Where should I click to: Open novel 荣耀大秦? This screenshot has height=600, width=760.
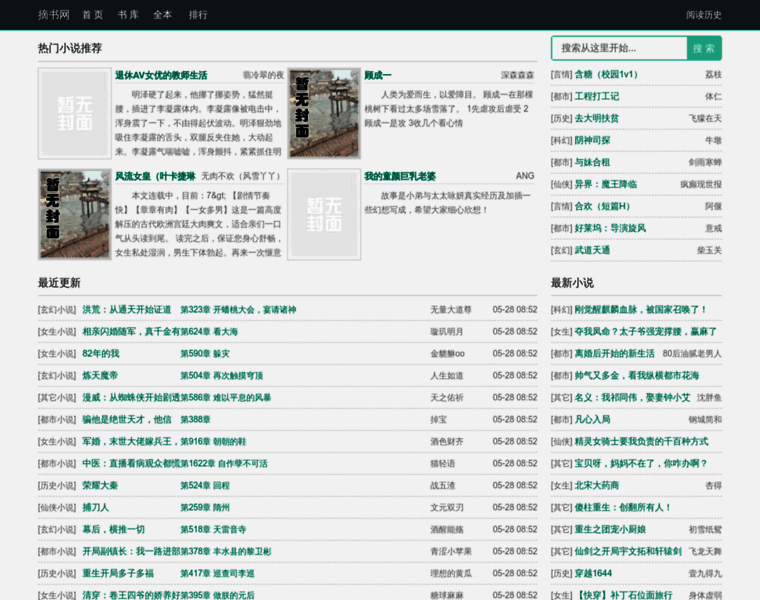coord(100,485)
